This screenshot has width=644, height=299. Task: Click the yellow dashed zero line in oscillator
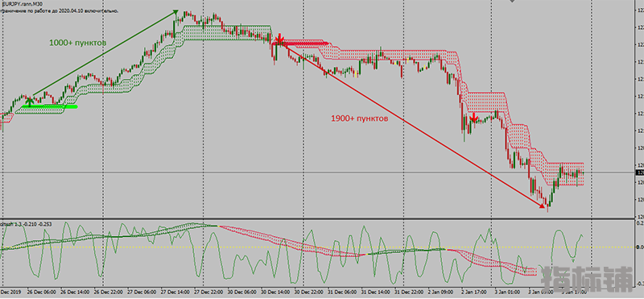tap(316, 247)
